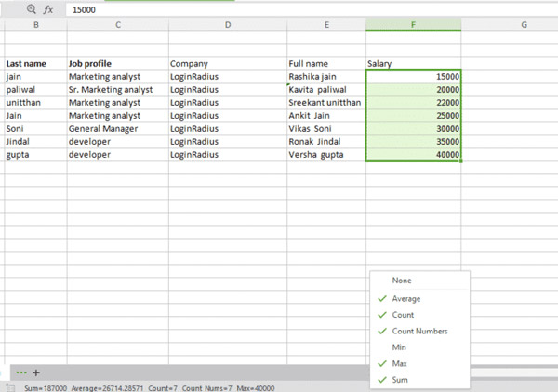Click the cell Versha gupta
Viewport: 558px width, 392px height.
(326, 154)
